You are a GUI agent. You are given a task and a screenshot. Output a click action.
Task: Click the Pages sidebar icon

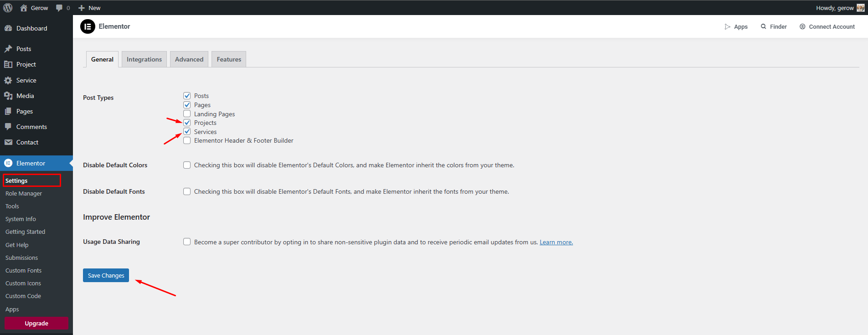click(8, 111)
